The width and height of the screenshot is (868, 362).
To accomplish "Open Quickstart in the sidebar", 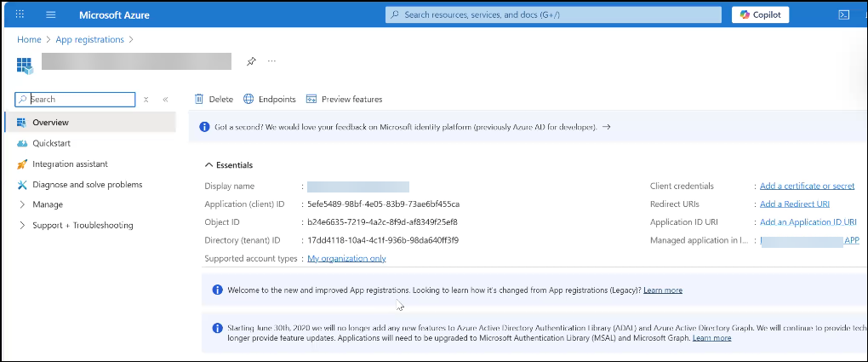I will pyautogui.click(x=51, y=143).
